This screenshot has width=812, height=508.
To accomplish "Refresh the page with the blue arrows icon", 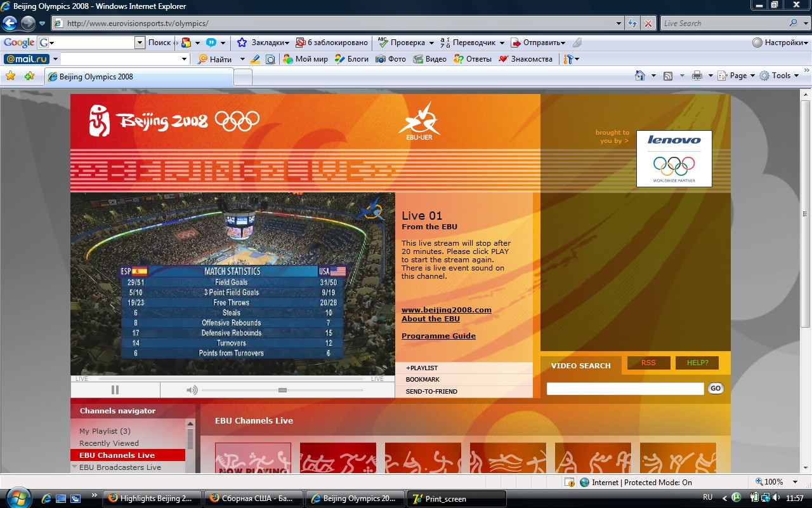I will (632, 23).
